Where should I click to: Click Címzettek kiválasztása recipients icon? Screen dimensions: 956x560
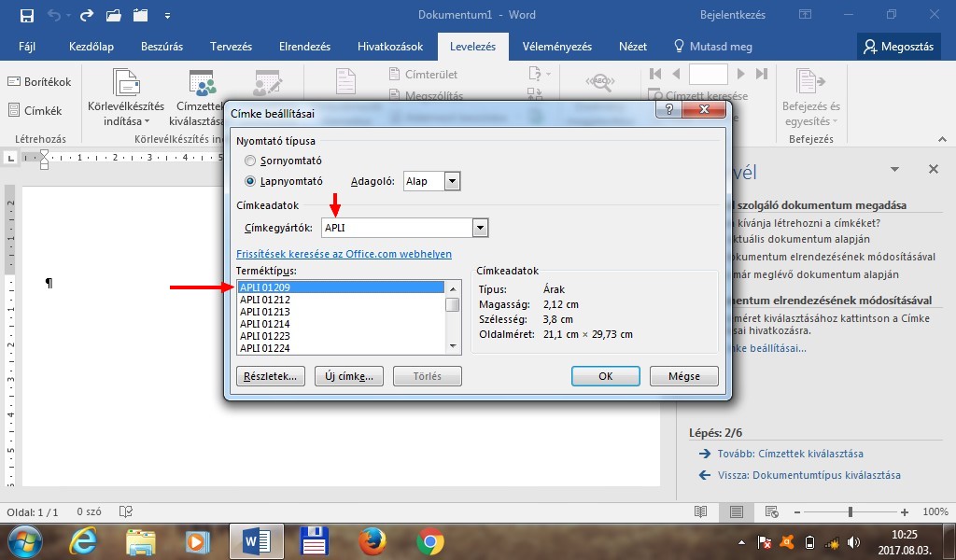(202, 82)
